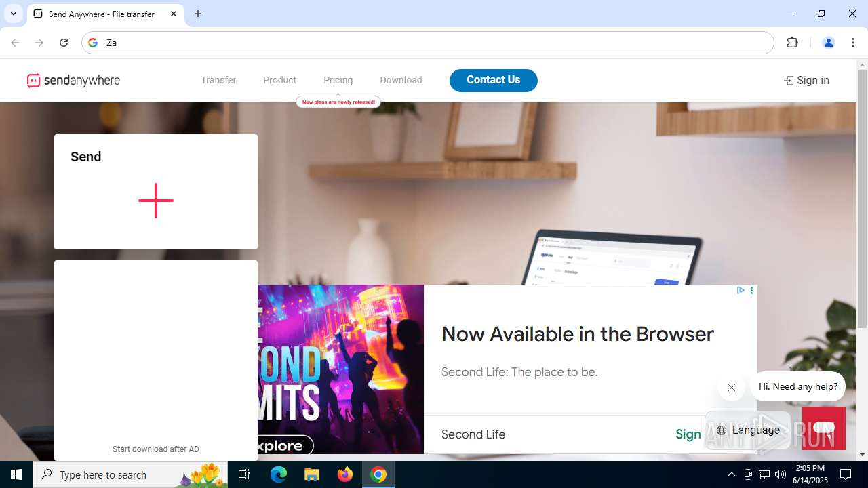Click the Start download after AD text
Viewport: 868px width, 488px height.
click(156, 449)
